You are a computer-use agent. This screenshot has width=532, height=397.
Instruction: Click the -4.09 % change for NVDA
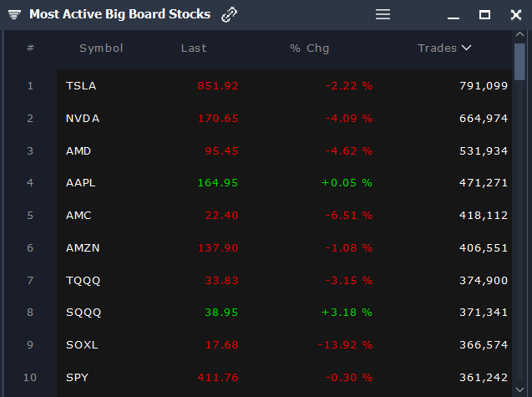point(349,119)
